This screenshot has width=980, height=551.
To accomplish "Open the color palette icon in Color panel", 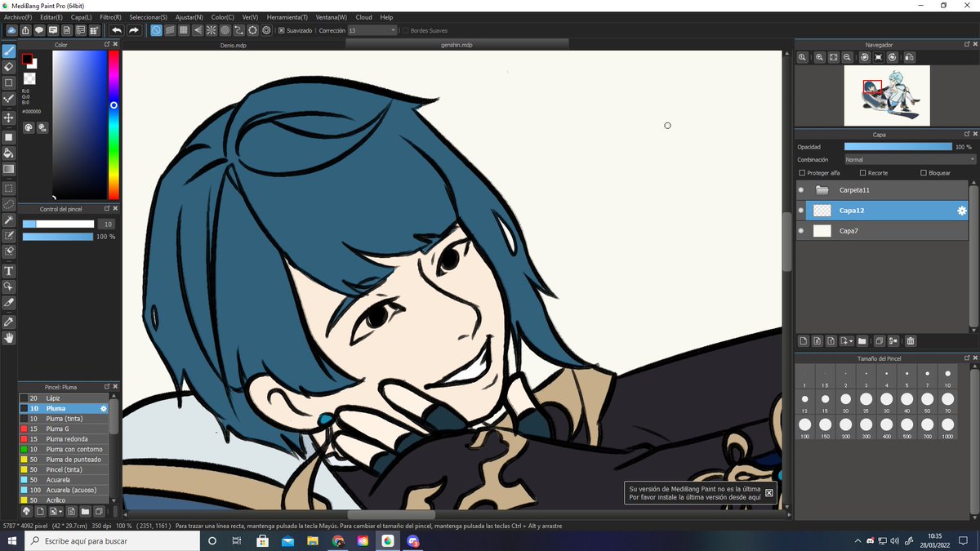I will (29, 127).
